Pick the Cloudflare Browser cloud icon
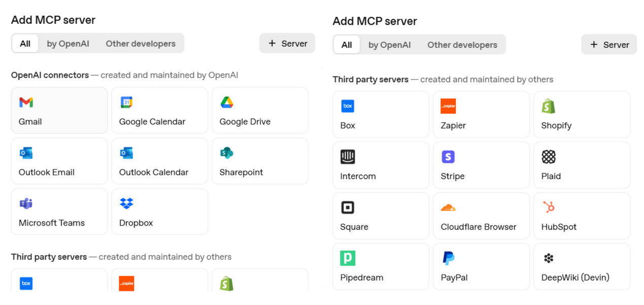Image resolution: width=644 pixels, height=305 pixels. point(448,208)
